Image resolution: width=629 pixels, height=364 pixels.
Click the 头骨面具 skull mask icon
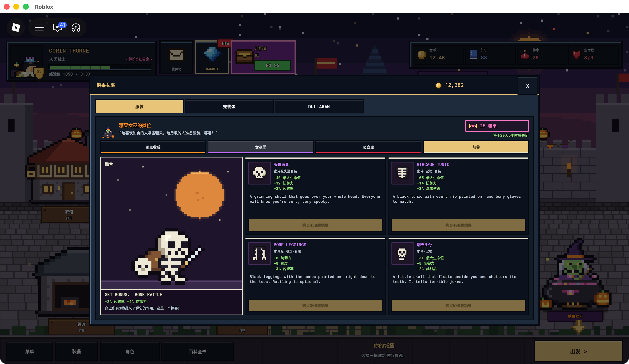(x=259, y=173)
